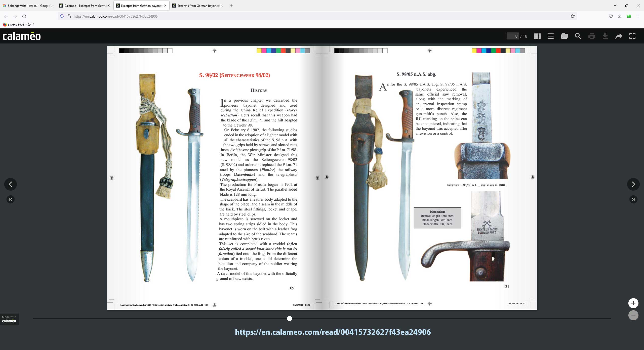The width and height of the screenshot is (644, 350).
Task: Download the publication from Calaméo toolbar
Action: coord(605,36)
